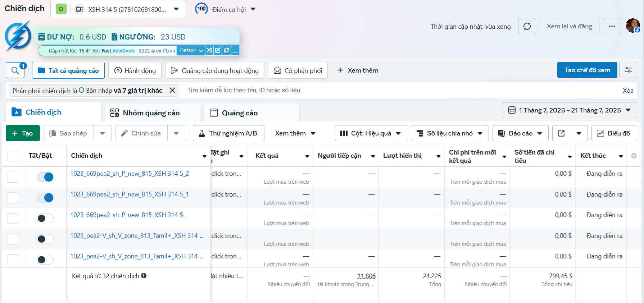The width and height of the screenshot is (644, 303).
Task: Tick the select-all header checkbox
Action: coord(13,156)
